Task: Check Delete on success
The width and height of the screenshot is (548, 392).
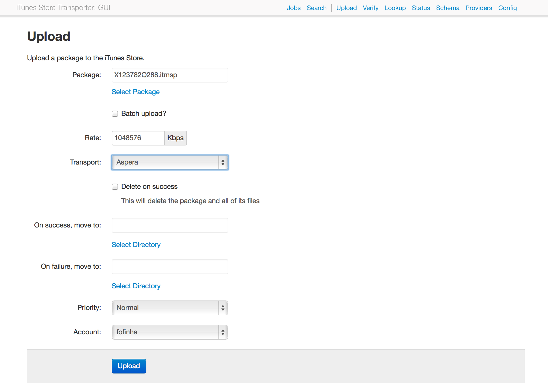Action: pyautogui.click(x=115, y=187)
